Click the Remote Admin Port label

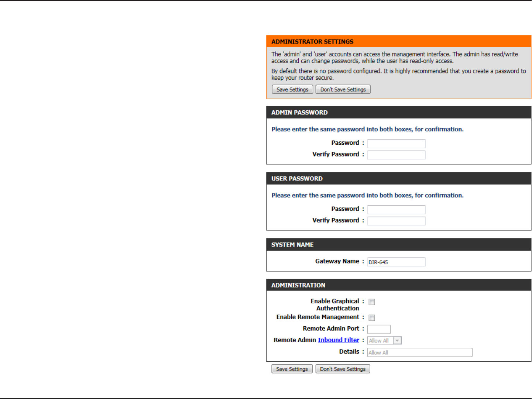[x=331, y=329]
